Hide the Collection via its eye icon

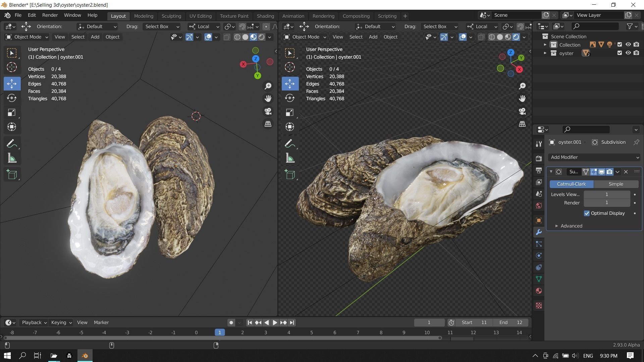pos(628,45)
